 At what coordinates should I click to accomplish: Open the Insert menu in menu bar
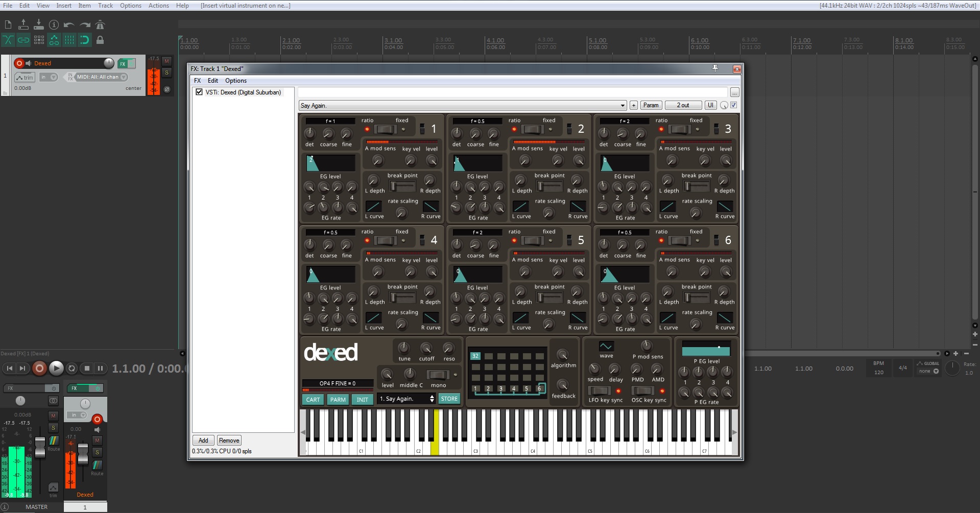tap(63, 6)
